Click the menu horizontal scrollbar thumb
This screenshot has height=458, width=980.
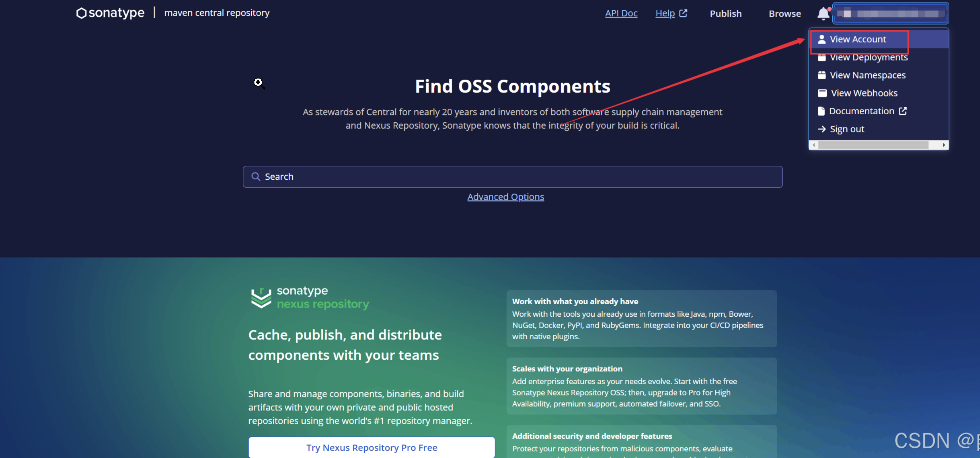pyautogui.click(x=873, y=145)
